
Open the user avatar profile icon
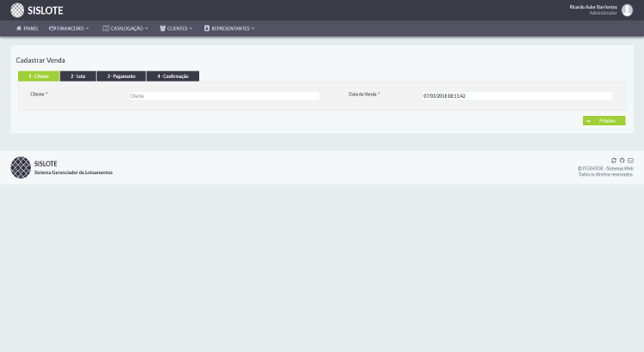(x=627, y=9)
